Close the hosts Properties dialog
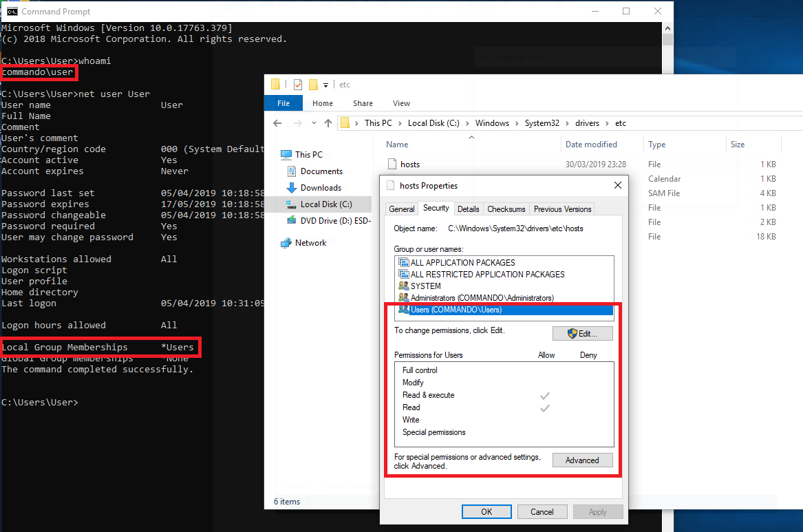 tap(618, 185)
